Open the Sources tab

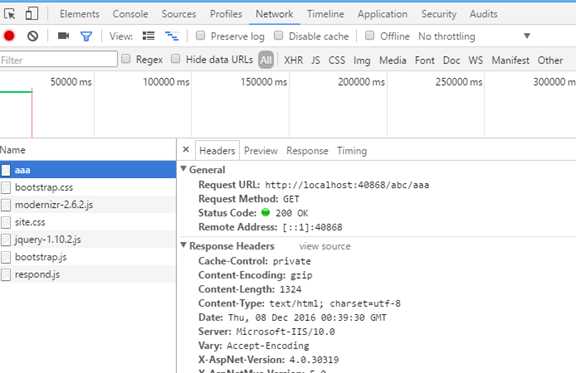[179, 14]
